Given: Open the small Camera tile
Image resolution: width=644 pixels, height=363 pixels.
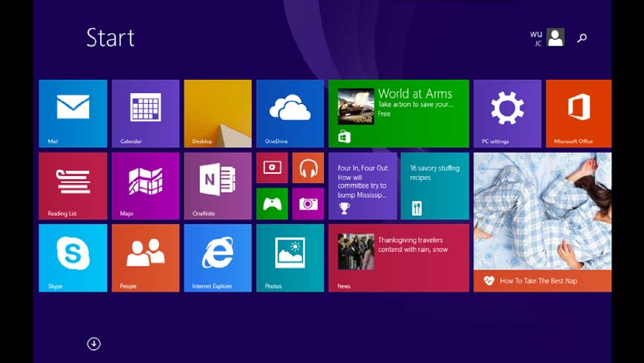Looking at the screenshot, I should 308,204.
